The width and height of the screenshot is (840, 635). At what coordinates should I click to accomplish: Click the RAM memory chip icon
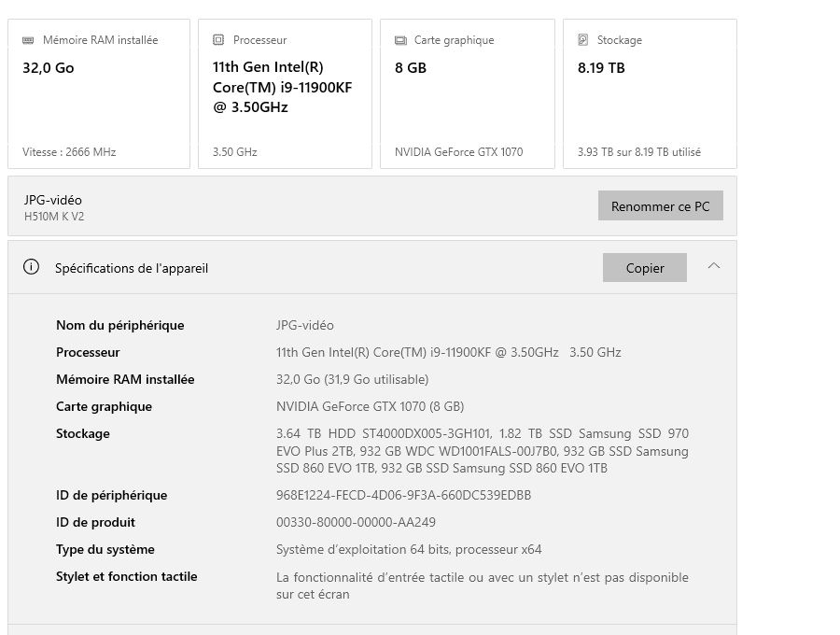[x=28, y=40]
